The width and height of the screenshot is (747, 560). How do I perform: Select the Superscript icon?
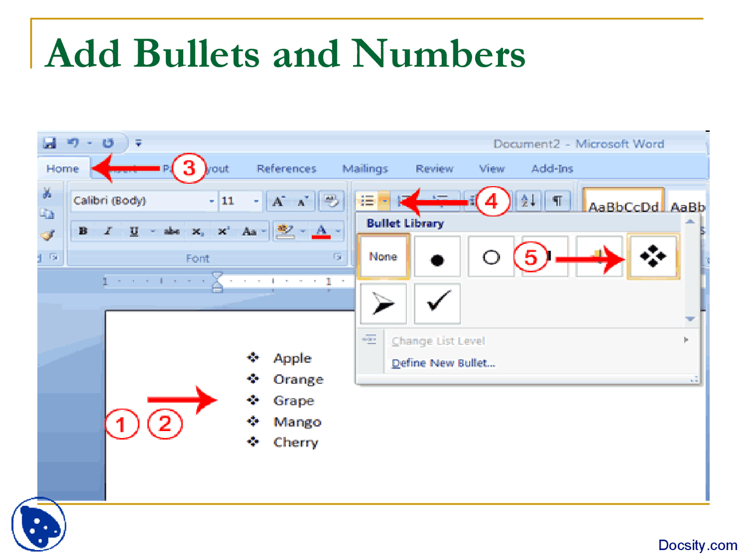(x=222, y=231)
